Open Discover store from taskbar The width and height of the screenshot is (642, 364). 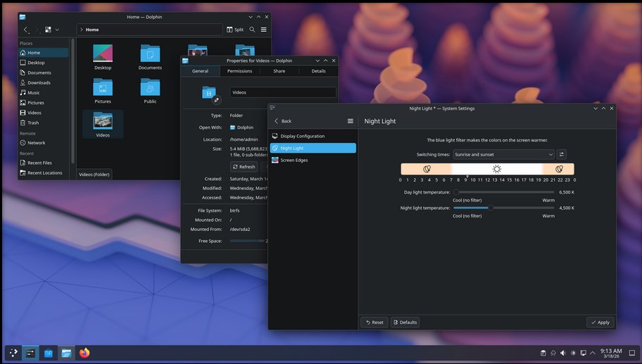coord(49,353)
